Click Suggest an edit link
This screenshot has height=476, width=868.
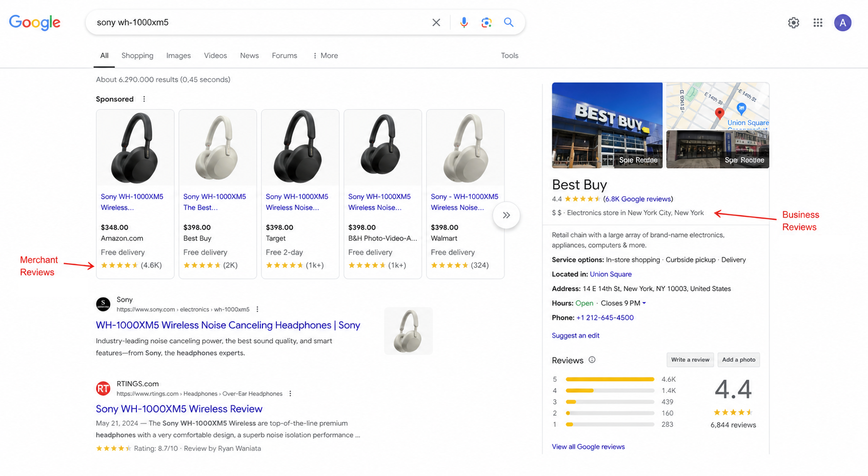(x=575, y=336)
